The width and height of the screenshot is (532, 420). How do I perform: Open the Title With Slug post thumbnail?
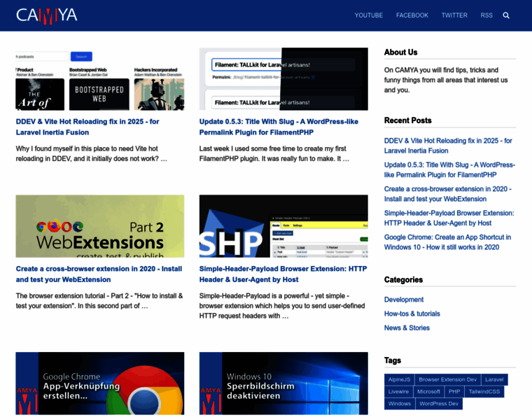point(283,79)
